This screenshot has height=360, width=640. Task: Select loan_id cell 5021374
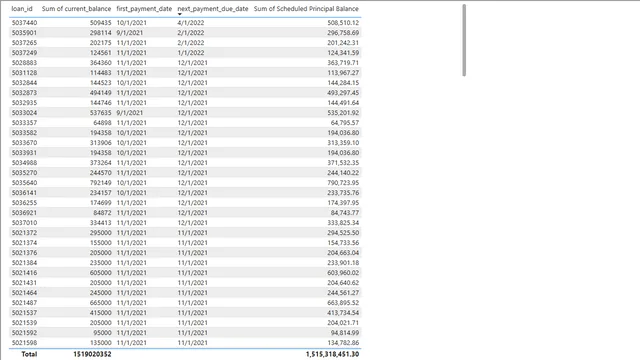[x=24, y=243]
